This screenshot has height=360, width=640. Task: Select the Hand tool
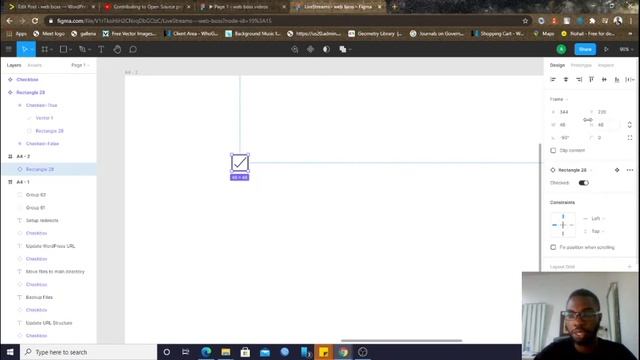coord(117,49)
